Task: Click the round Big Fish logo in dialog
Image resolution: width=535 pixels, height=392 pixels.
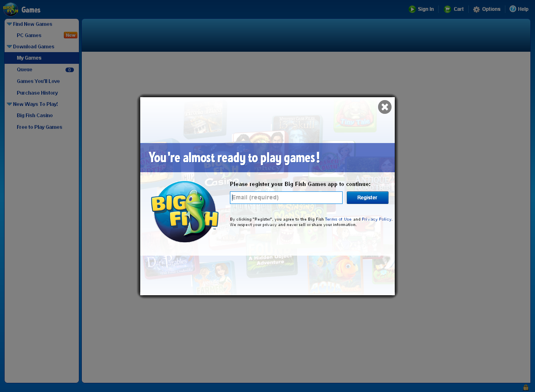Action: (x=185, y=211)
